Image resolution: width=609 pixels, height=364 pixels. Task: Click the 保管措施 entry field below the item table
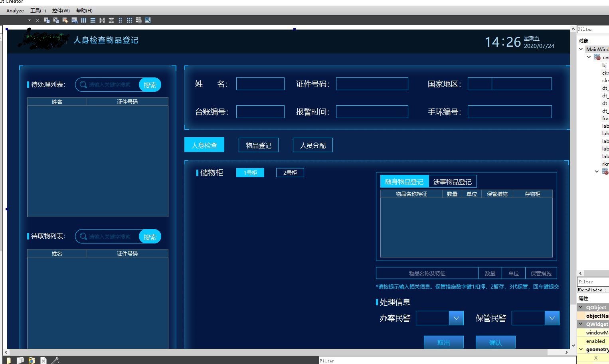(x=541, y=273)
